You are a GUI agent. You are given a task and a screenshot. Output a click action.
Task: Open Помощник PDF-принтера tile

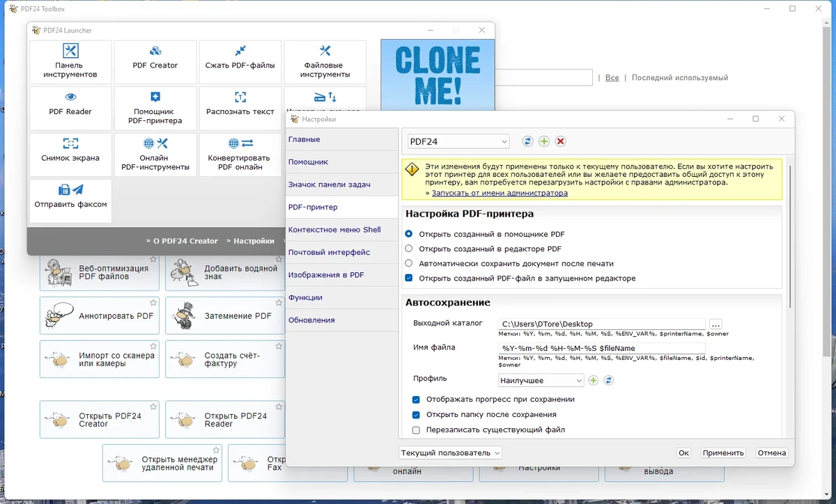coord(155,108)
